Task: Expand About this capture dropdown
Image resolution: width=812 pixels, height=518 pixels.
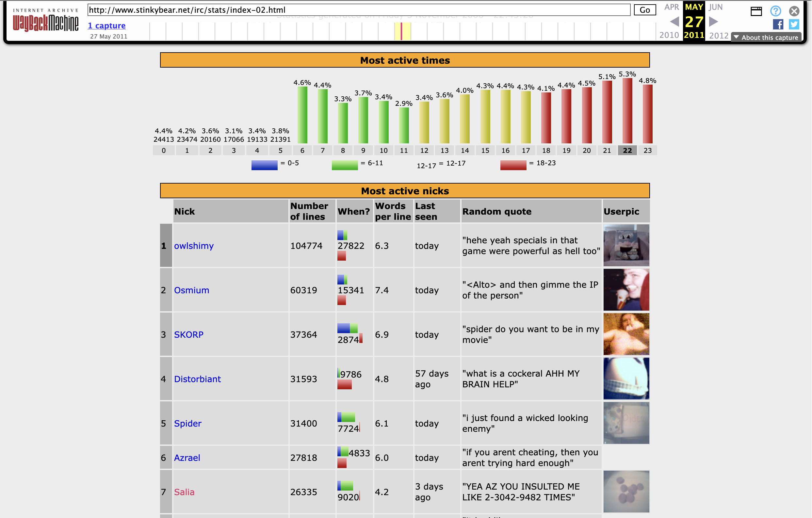Action: click(766, 38)
